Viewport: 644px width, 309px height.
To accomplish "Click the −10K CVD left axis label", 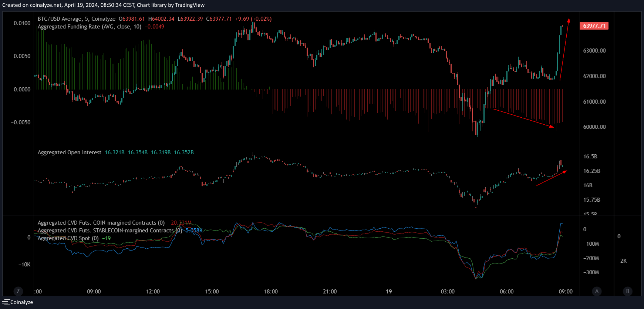I will point(24,265).
